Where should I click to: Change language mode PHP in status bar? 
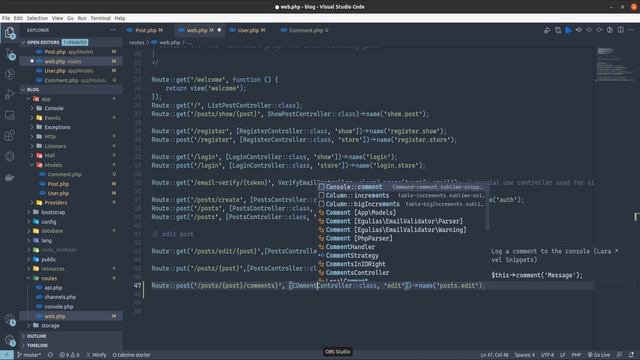coord(576,355)
